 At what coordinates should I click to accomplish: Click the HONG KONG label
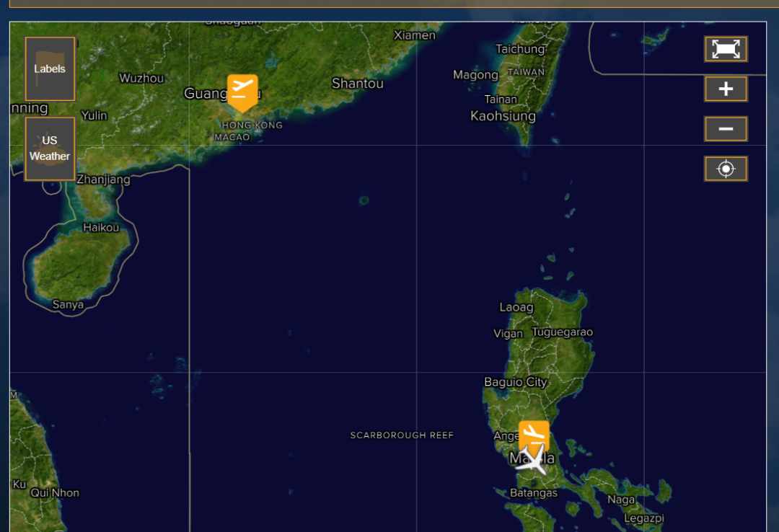tap(252, 125)
